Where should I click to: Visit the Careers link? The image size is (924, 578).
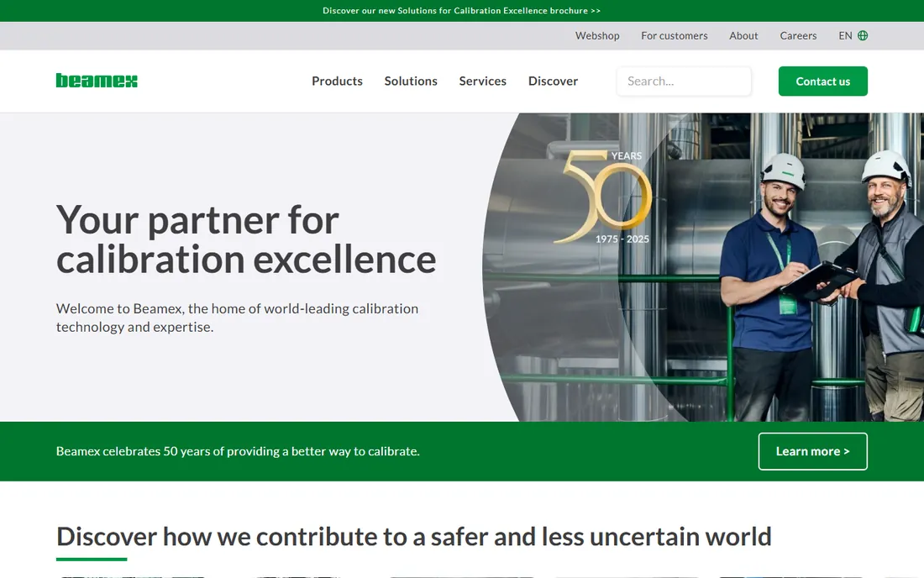point(798,35)
